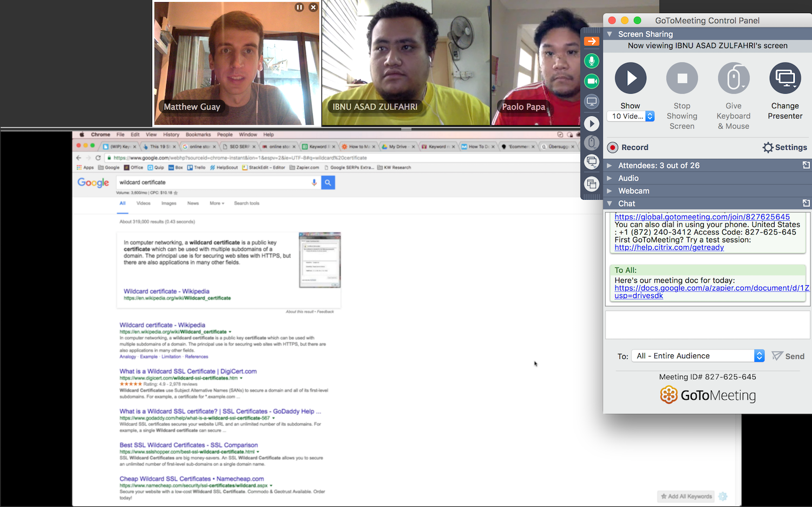Open Chrome's File menu
This screenshot has height=507, width=812.
(x=120, y=134)
